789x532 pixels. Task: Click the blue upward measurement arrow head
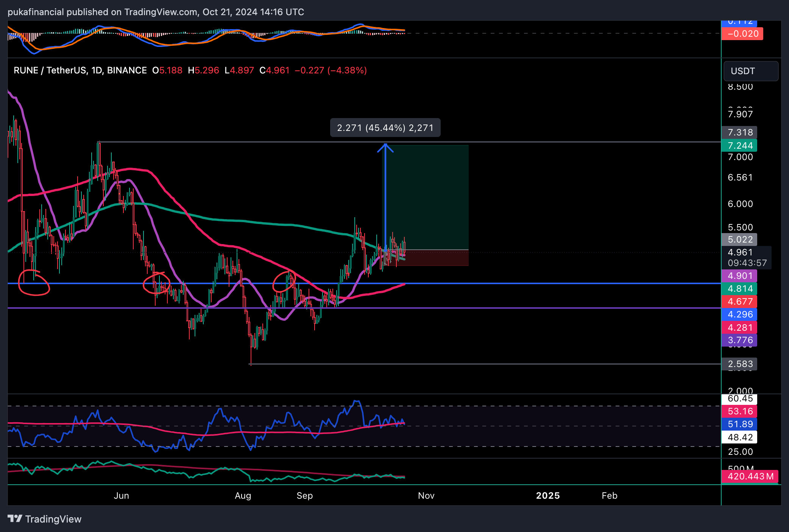pyautogui.click(x=385, y=147)
